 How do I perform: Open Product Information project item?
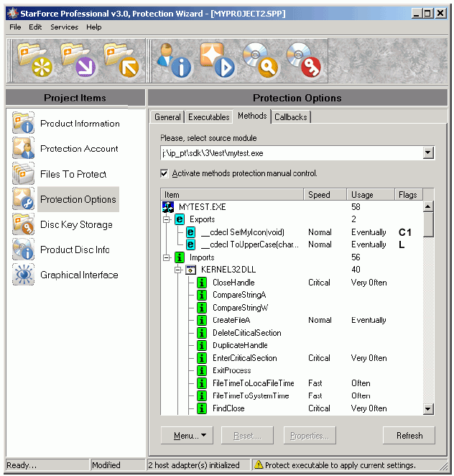66,123
